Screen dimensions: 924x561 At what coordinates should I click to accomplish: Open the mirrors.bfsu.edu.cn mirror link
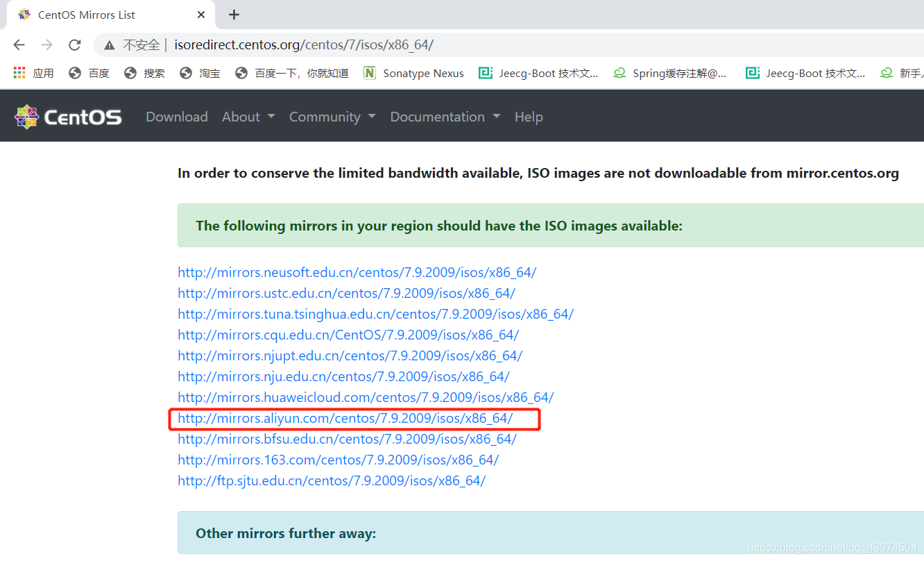point(348,439)
